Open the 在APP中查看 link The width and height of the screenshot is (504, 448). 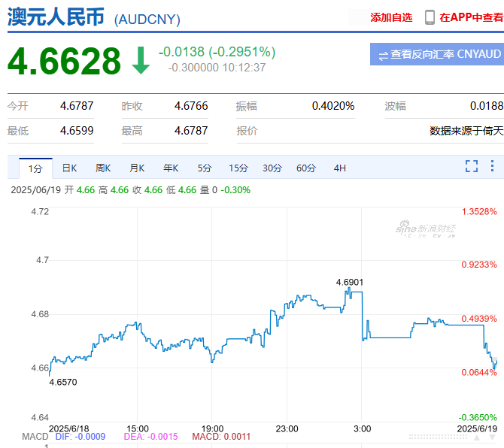tap(471, 17)
